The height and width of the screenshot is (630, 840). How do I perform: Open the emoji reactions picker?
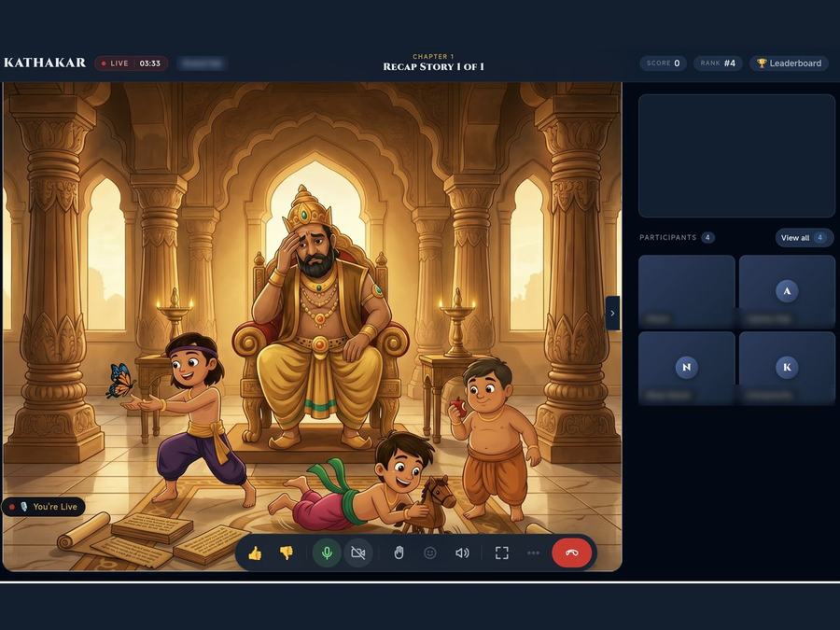[x=429, y=553]
